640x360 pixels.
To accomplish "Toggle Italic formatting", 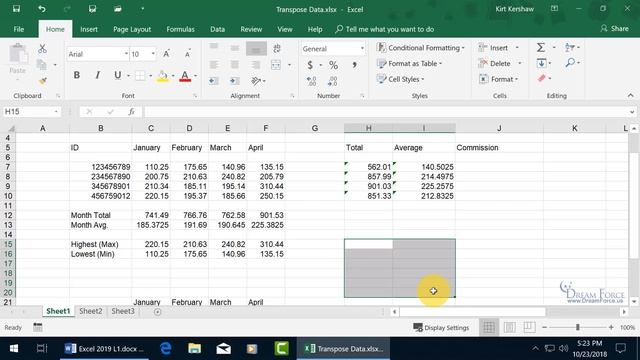I will click(97, 75).
